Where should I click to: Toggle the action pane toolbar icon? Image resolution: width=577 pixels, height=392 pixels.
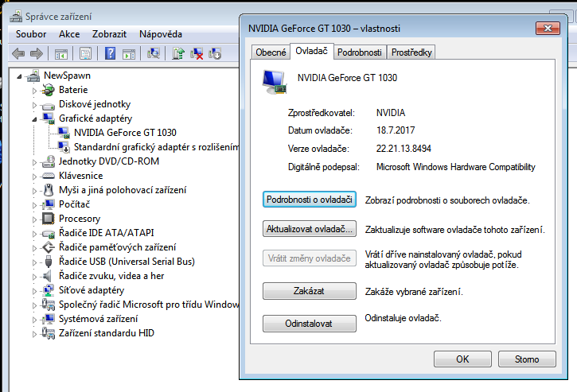(x=129, y=54)
